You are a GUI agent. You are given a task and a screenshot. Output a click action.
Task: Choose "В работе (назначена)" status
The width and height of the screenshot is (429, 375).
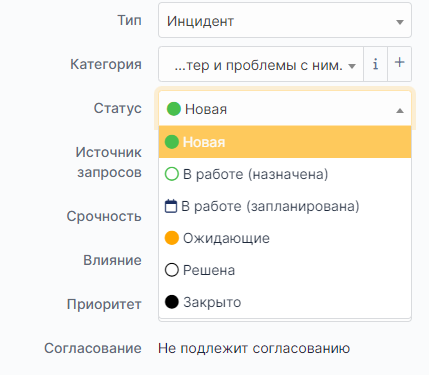pos(285,174)
